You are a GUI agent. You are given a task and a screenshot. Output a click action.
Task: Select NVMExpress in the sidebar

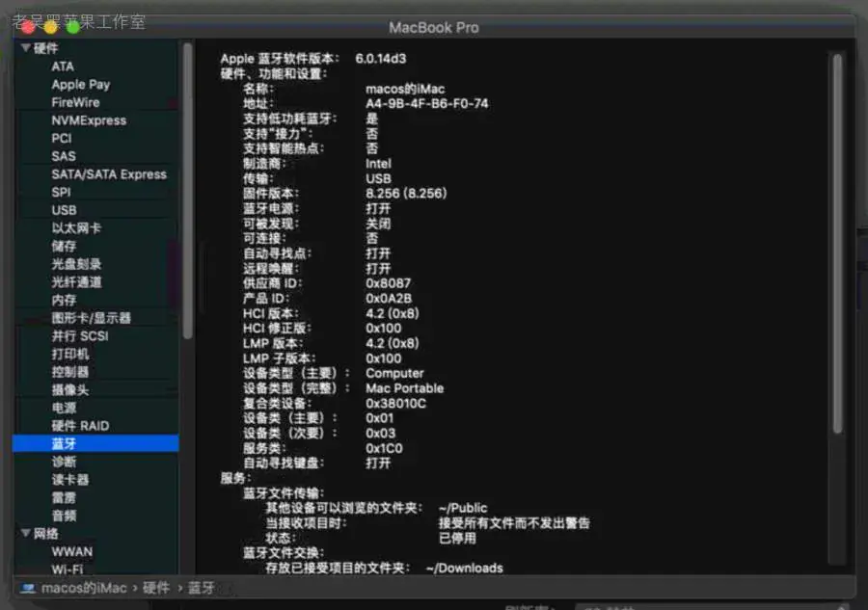[89, 120]
